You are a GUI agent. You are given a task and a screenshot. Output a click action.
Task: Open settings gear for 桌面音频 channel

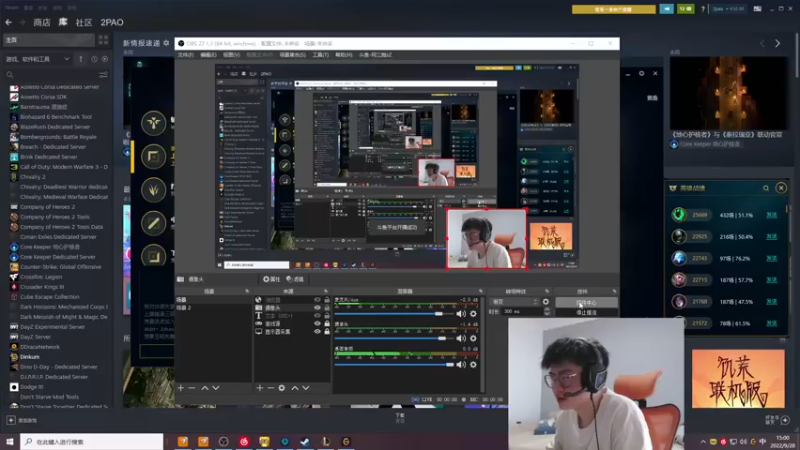tap(473, 364)
